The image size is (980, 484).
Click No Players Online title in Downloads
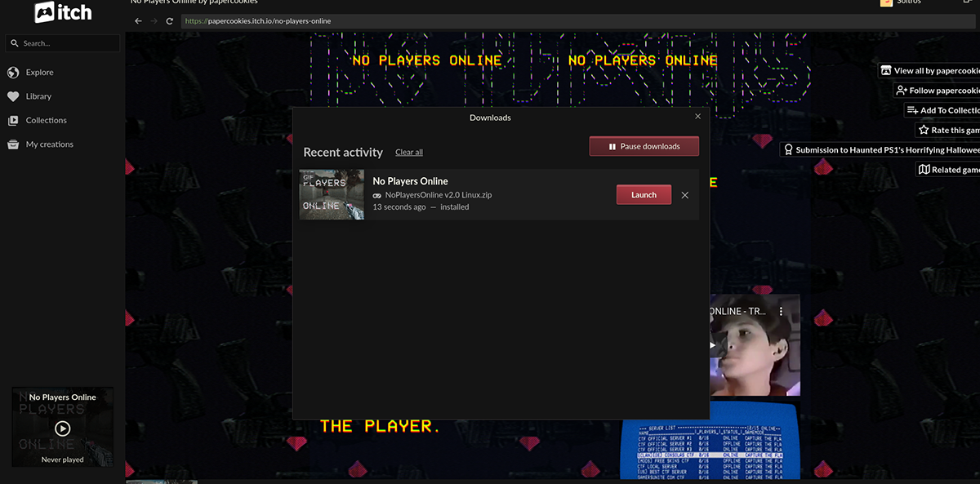410,181
